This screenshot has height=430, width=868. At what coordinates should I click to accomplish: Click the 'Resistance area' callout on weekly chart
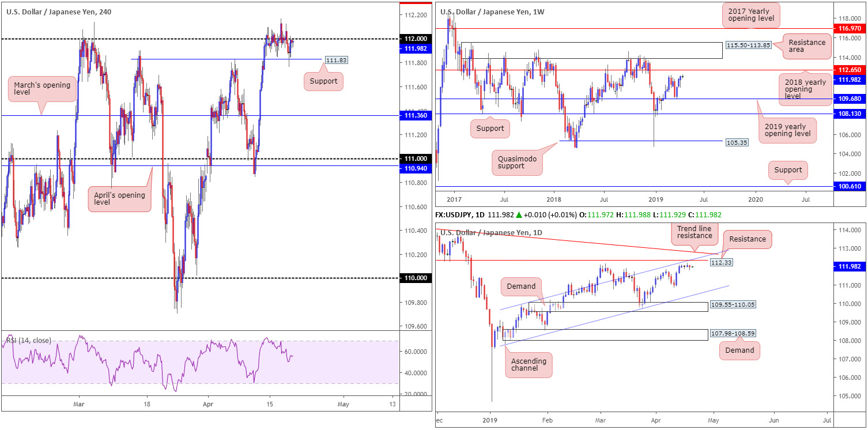[x=807, y=47]
